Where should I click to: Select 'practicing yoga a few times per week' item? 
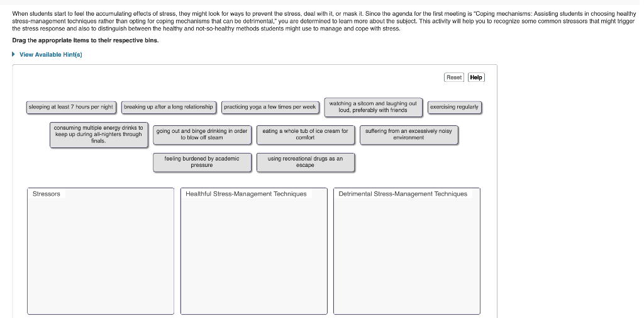click(x=270, y=108)
